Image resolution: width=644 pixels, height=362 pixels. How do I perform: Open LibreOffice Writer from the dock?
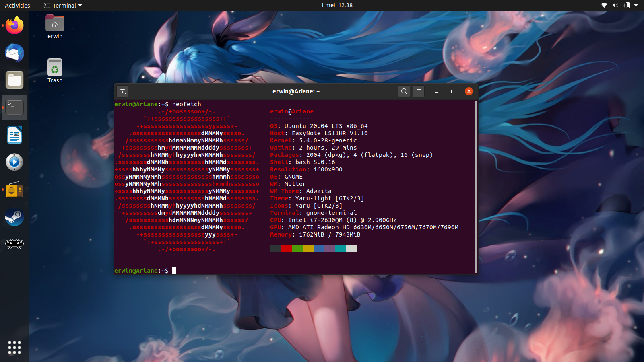[x=14, y=135]
